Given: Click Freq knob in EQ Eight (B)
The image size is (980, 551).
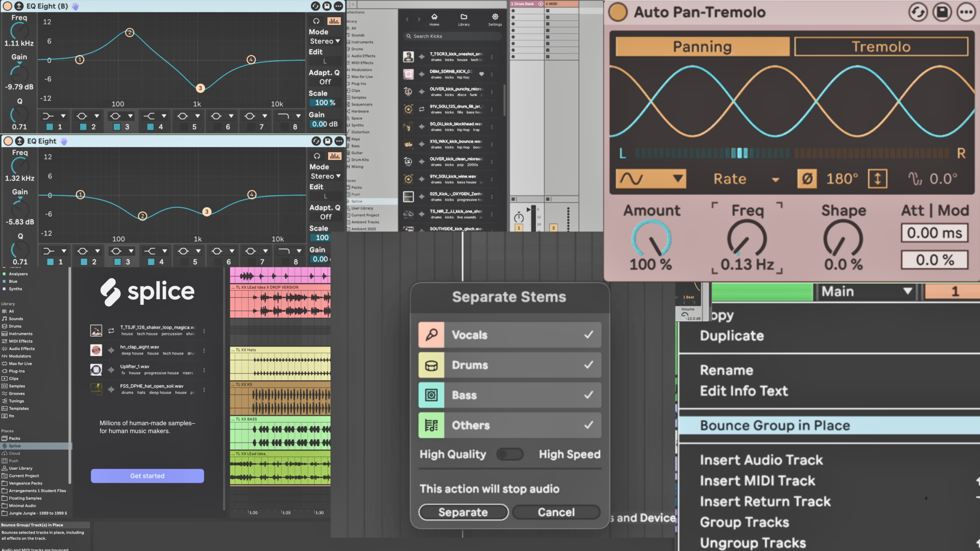Looking at the screenshot, I should [19, 31].
